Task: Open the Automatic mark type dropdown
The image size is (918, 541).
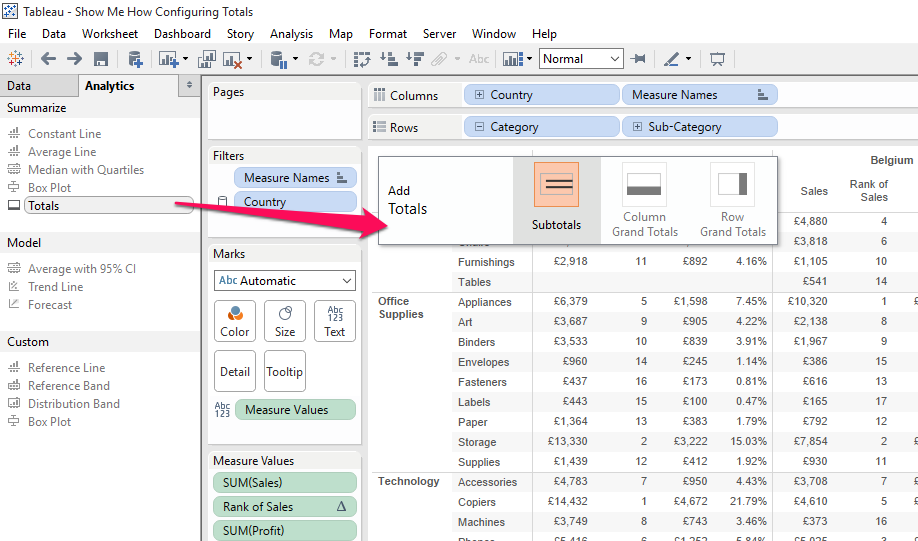Action: tap(285, 280)
